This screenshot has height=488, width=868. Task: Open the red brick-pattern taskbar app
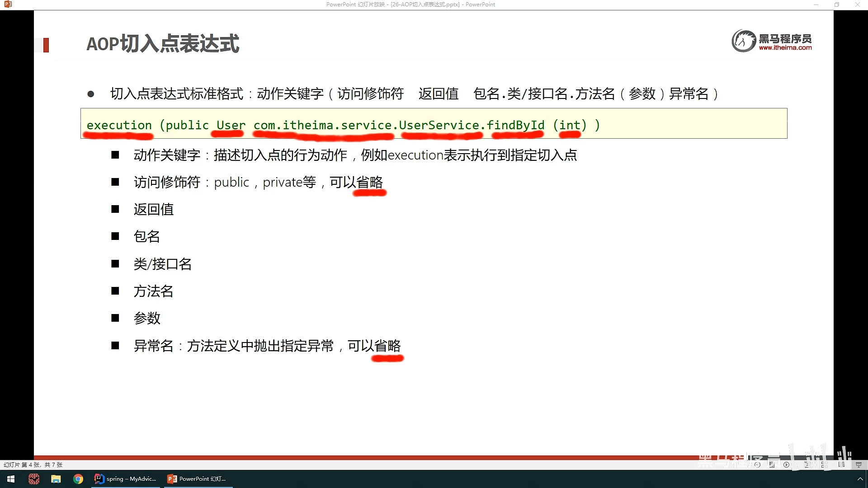coord(33,479)
